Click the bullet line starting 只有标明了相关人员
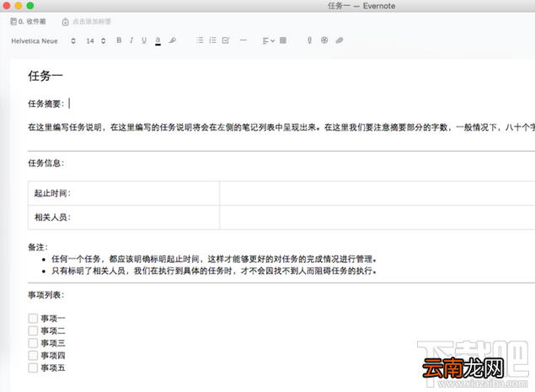Image resolution: width=535 pixels, height=392 pixels. [214, 271]
